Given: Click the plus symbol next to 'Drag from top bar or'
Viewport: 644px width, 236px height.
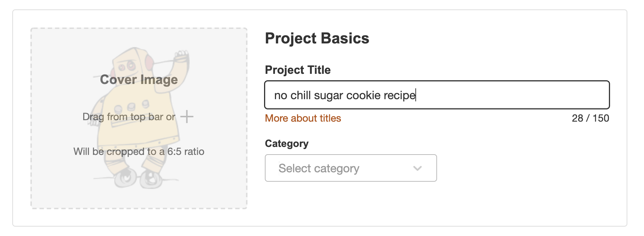Looking at the screenshot, I should pos(187,117).
